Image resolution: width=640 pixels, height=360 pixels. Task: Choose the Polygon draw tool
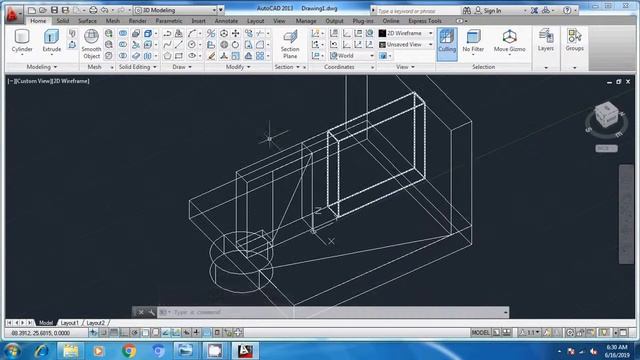pyautogui.click(x=167, y=56)
